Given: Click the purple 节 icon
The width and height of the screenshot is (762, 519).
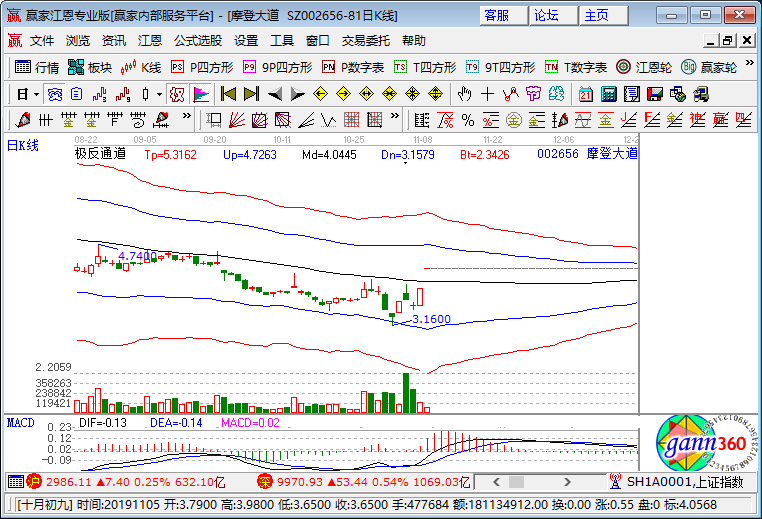Looking at the screenshot, I should tap(533, 94).
